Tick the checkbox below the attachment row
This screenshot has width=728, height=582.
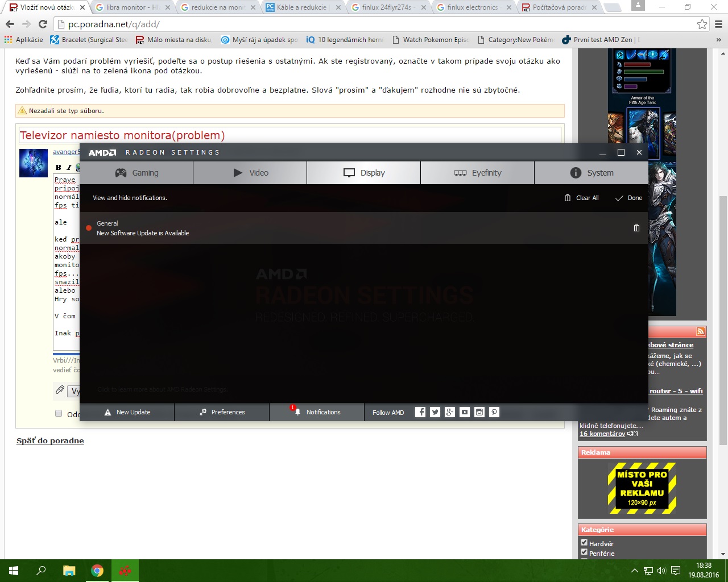(59, 413)
